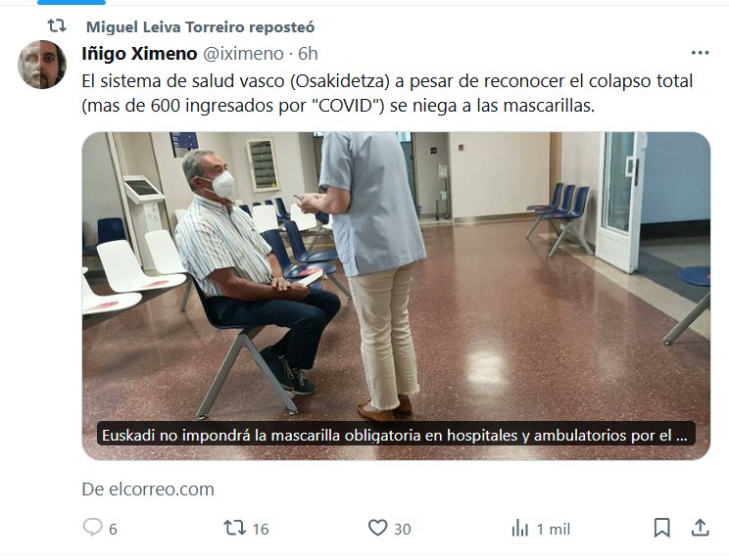The image size is (729, 560).
Task: Click the 16 reposts count
Action: 261,529
